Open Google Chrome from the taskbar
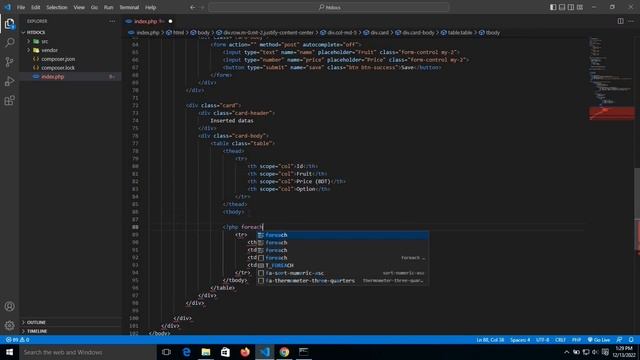640x360 pixels. [284, 352]
